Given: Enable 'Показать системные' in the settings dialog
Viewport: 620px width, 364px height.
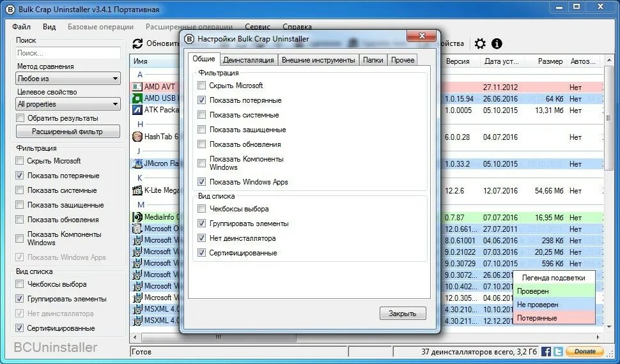Looking at the screenshot, I should (201, 115).
